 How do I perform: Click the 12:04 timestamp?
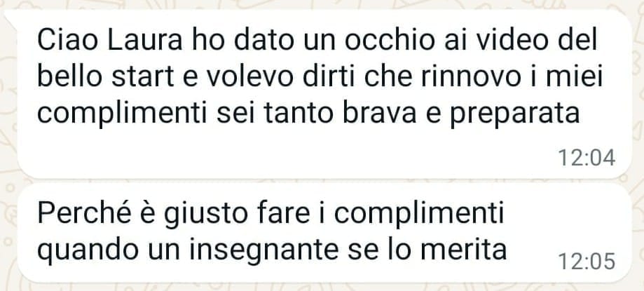587,158
